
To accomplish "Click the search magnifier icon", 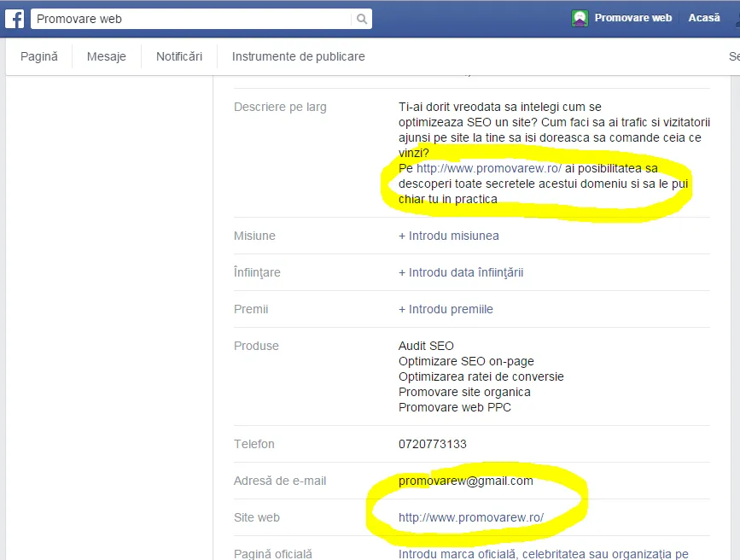I will [362, 19].
